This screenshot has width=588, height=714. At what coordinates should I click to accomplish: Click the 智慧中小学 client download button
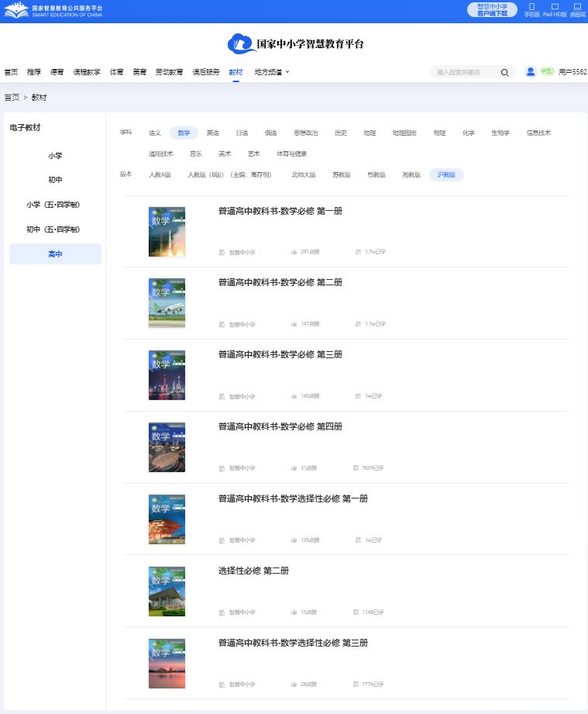[492, 9]
